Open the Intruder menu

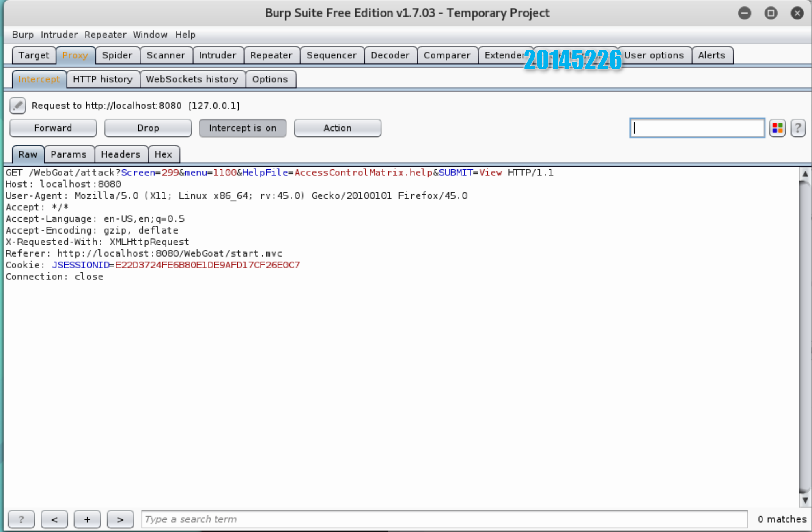(59, 35)
